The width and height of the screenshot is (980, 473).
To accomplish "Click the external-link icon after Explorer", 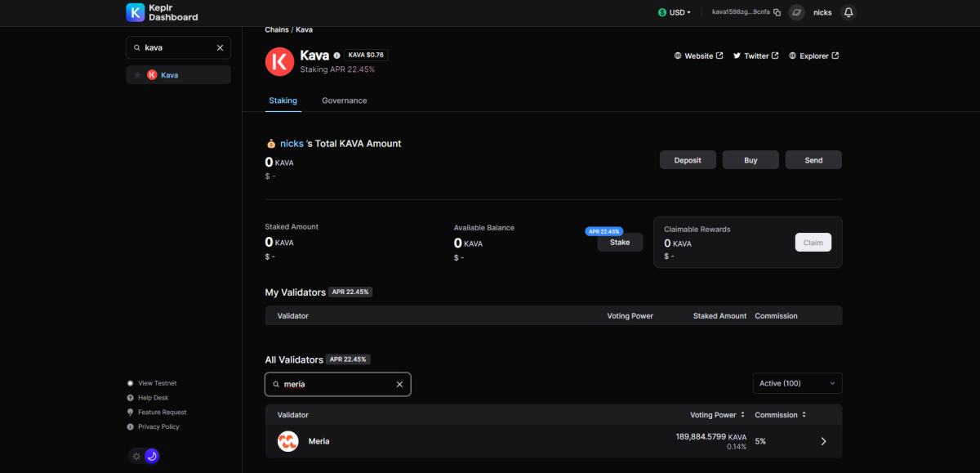I will 835,56.
